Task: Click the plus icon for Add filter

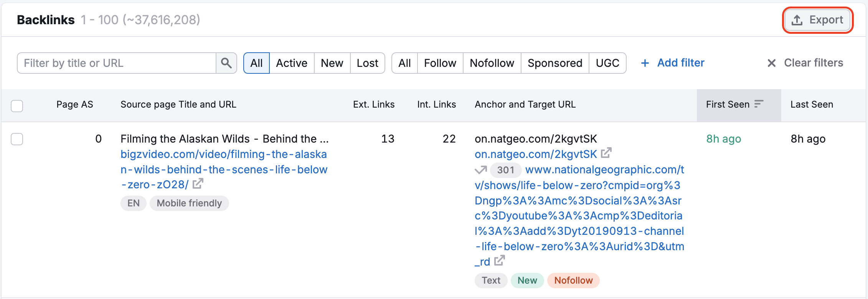Action: [x=645, y=63]
